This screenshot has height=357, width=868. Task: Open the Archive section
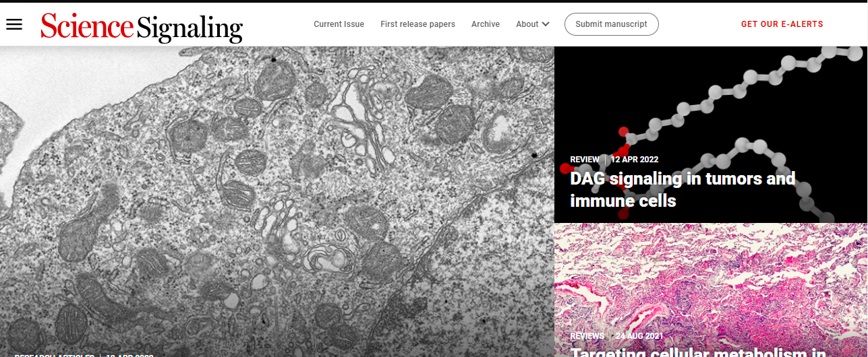tap(486, 24)
